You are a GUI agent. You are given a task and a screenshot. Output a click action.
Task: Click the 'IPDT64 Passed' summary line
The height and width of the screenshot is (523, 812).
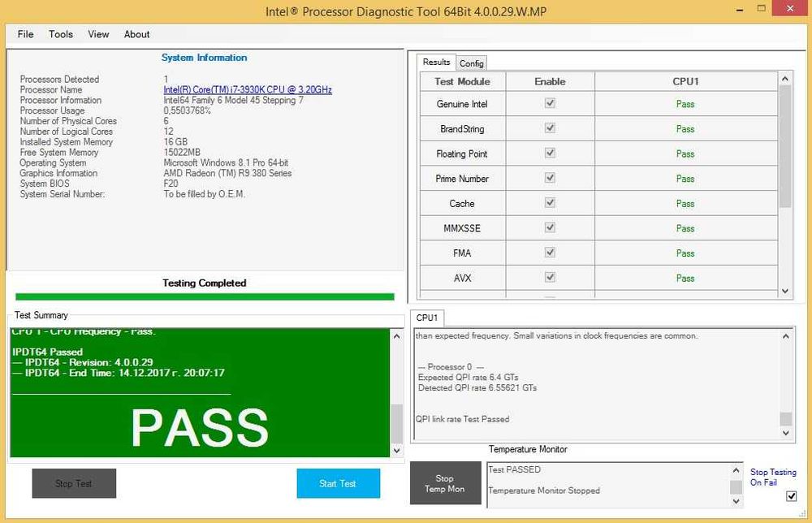48,352
